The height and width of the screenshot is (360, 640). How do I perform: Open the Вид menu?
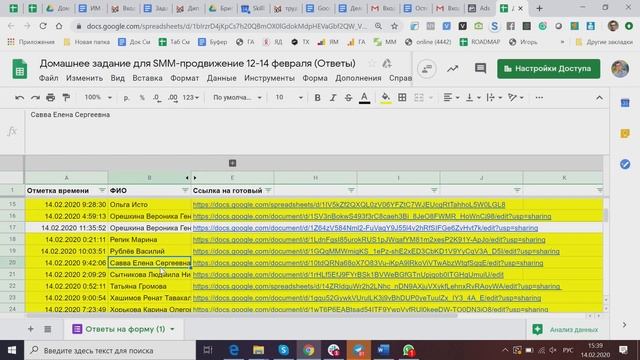coord(118,78)
